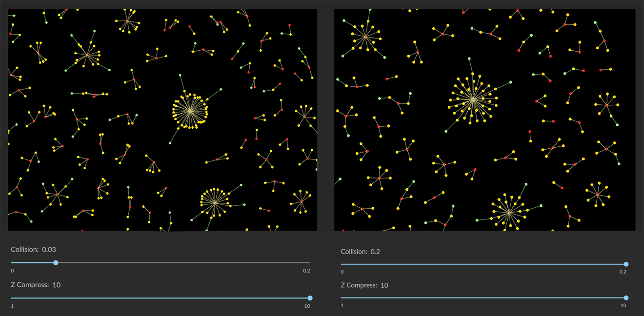Click the filled track of right Collision slider
The image size is (644, 316).
(x=483, y=264)
